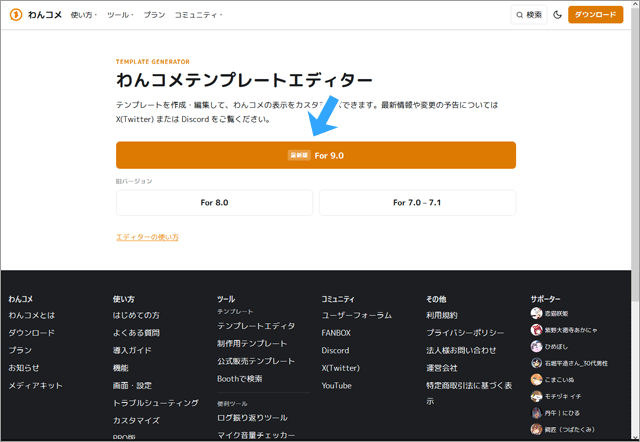Open footer プライバシーポリシー link
640x442 pixels.
[x=465, y=333]
